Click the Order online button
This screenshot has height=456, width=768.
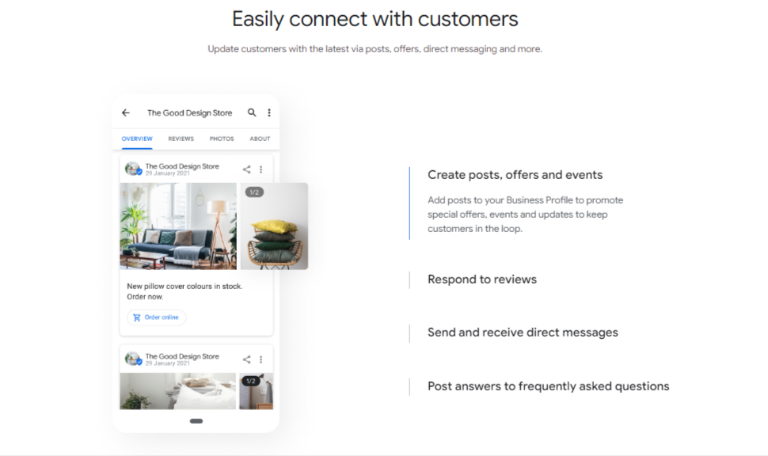(156, 317)
